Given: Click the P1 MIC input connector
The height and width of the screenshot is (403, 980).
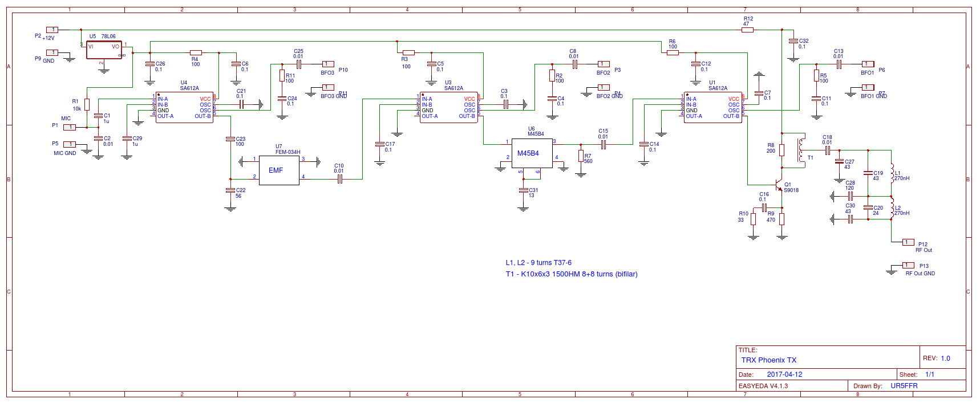Looking at the screenshot, I should [69, 127].
